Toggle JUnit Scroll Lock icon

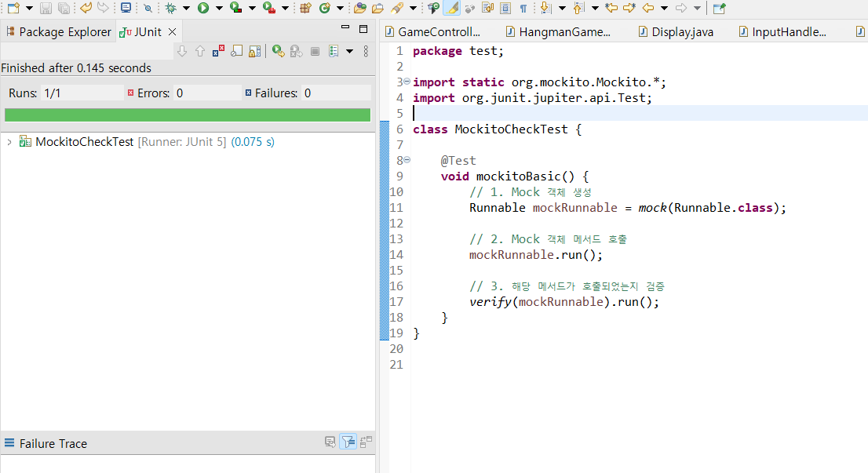point(254,52)
